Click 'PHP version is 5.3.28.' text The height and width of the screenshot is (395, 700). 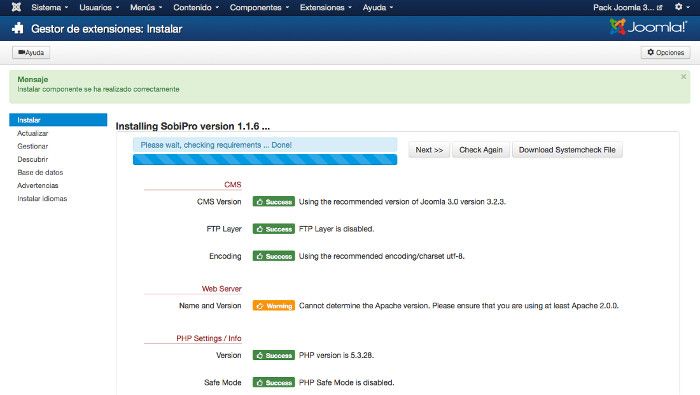point(336,355)
